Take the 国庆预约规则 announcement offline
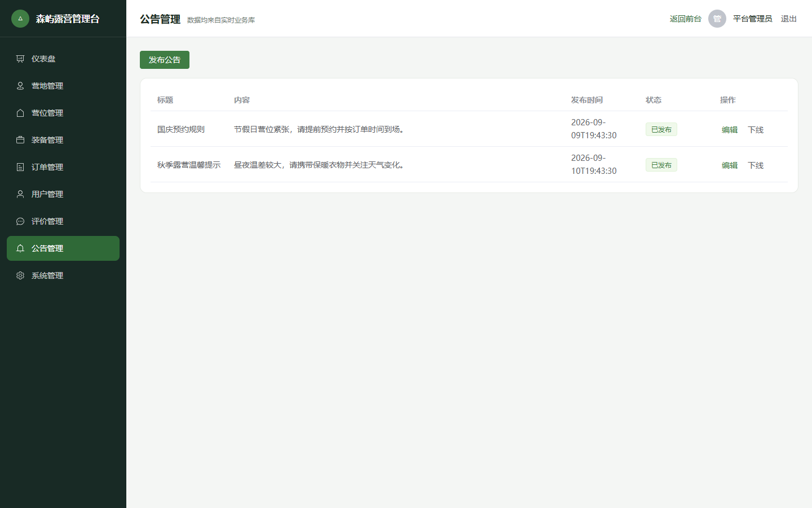The height and width of the screenshot is (508, 812). tap(756, 130)
